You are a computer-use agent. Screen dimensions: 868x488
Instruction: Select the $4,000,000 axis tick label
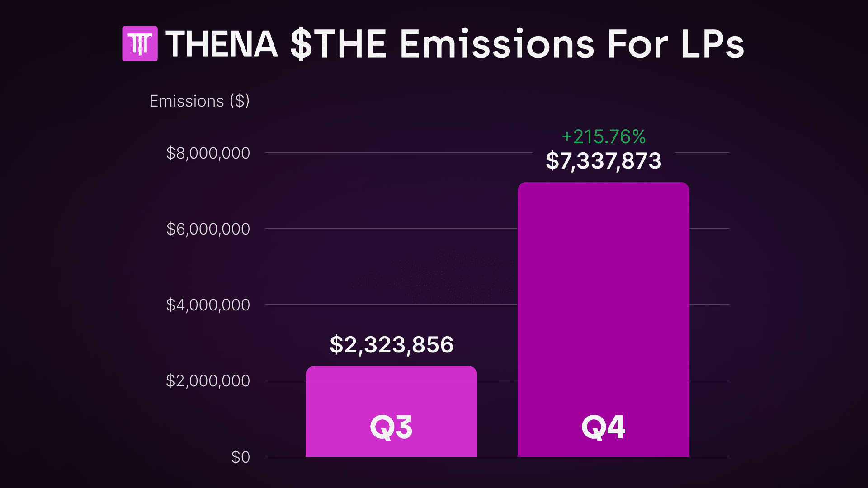208,305
